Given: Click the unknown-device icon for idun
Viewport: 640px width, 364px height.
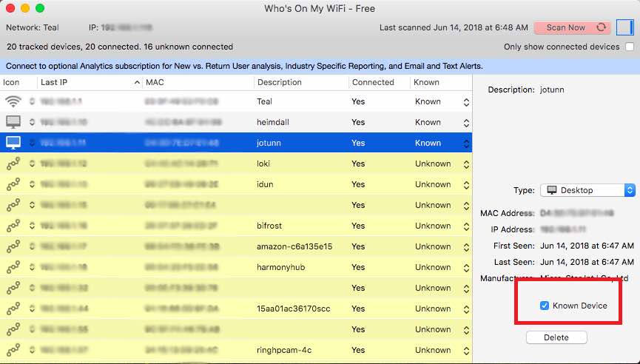Looking at the screenshot, I should (x=13, y=184).
